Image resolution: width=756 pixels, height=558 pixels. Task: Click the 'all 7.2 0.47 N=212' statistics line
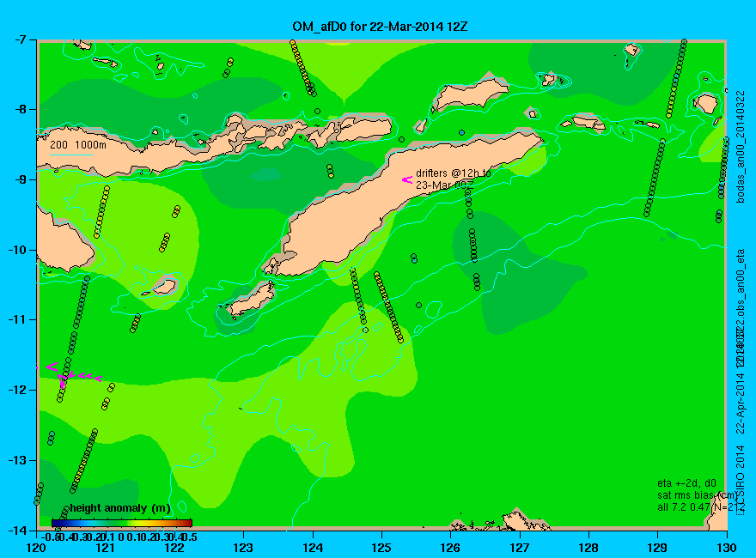pos(702,507)
